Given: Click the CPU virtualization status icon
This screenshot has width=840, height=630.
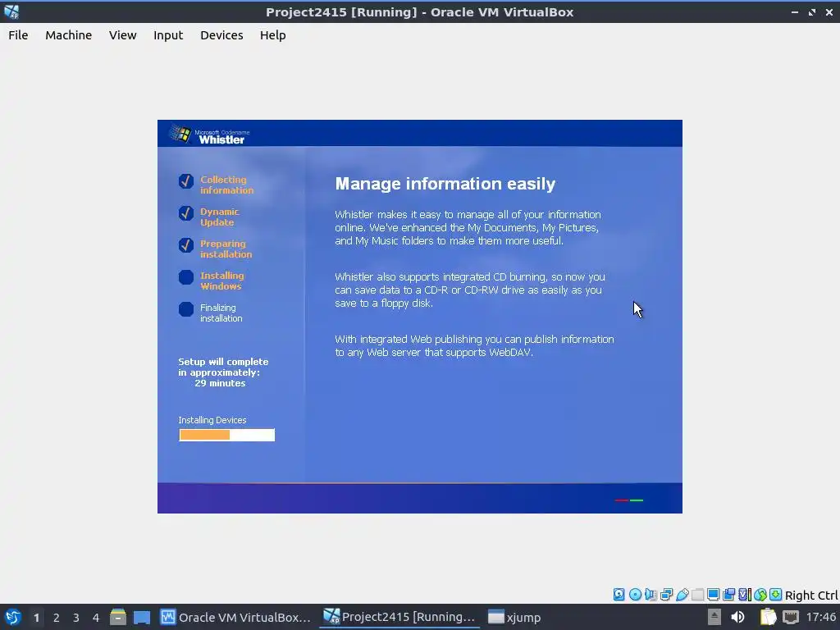Looking at the screenshot, I should (745, 595).
